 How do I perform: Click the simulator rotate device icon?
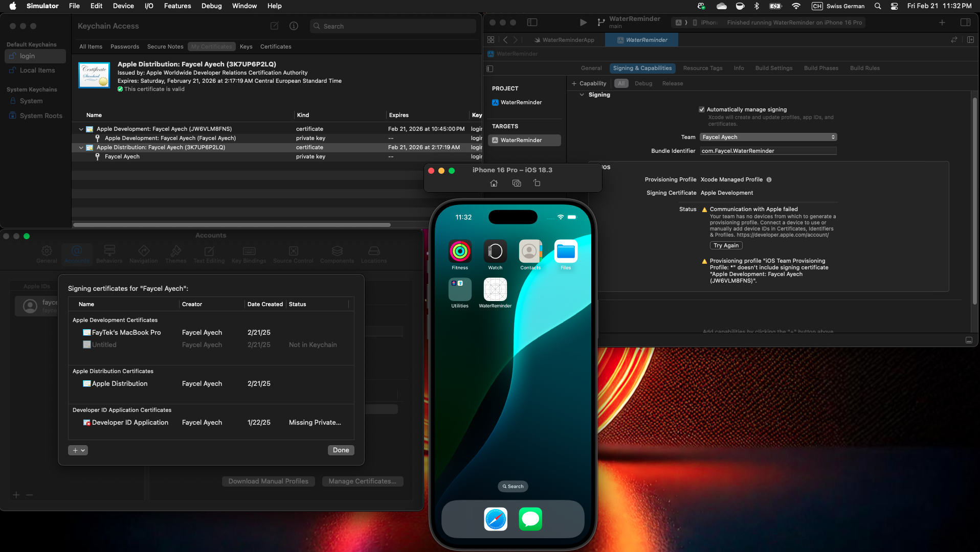537,183
